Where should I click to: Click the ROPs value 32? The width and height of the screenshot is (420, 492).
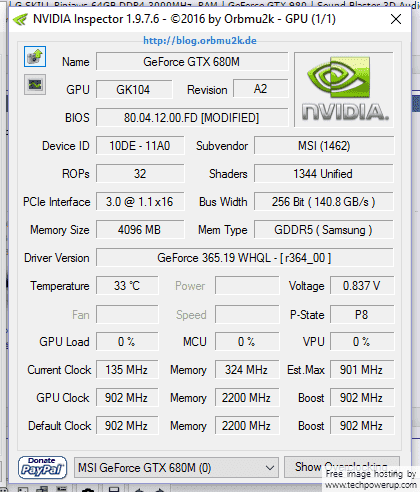click(x=140, y=173)
